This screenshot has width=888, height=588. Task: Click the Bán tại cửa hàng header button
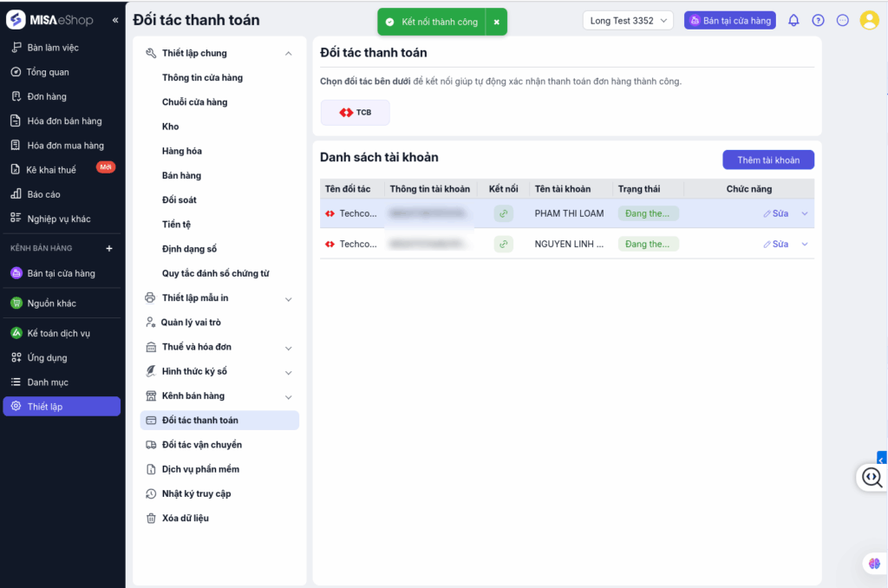(729, 21)
